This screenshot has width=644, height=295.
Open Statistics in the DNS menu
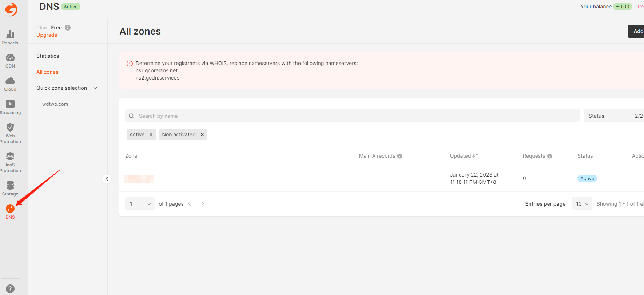click(x=48, y=56)
